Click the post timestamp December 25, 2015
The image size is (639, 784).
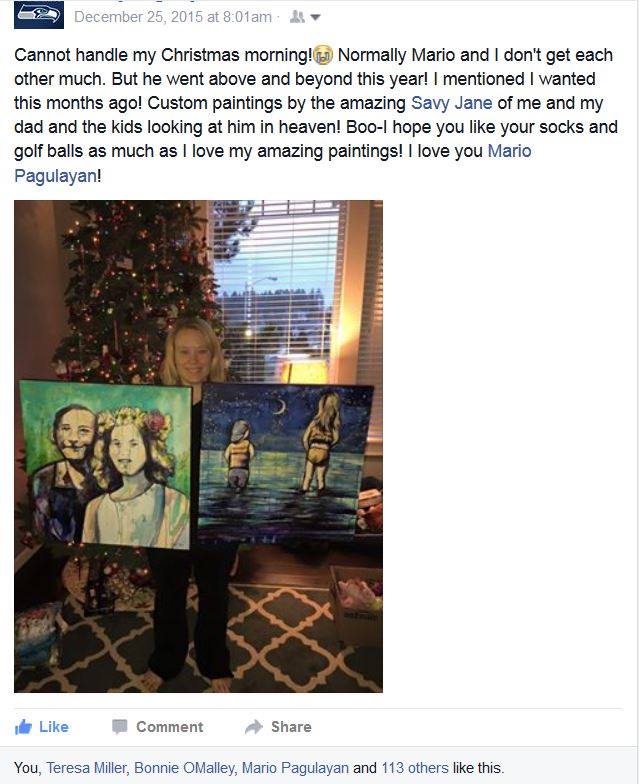[172, 17]
